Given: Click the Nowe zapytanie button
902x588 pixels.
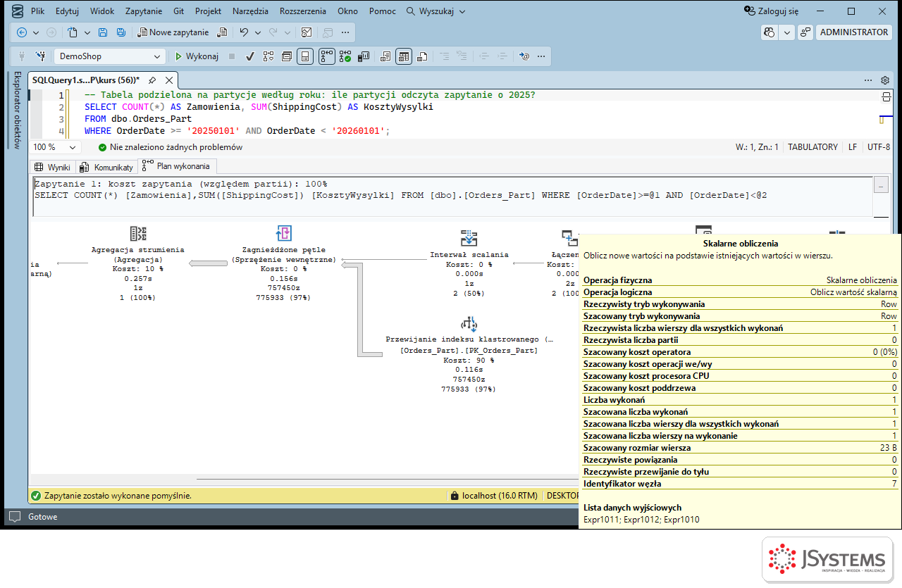Looking at the screenshot, I should click(x=173, y=32).
